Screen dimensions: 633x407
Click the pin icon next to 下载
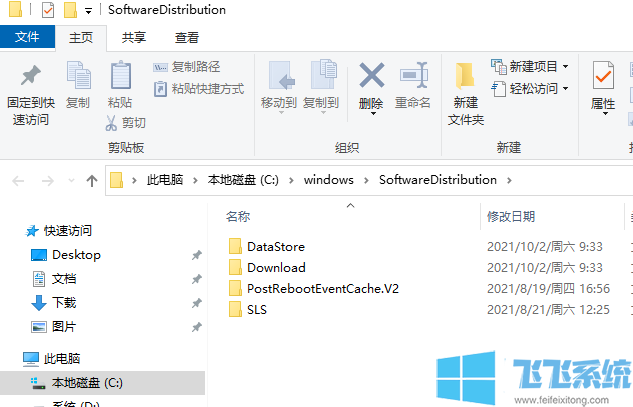pyautogui.click(x=197, y=303)
